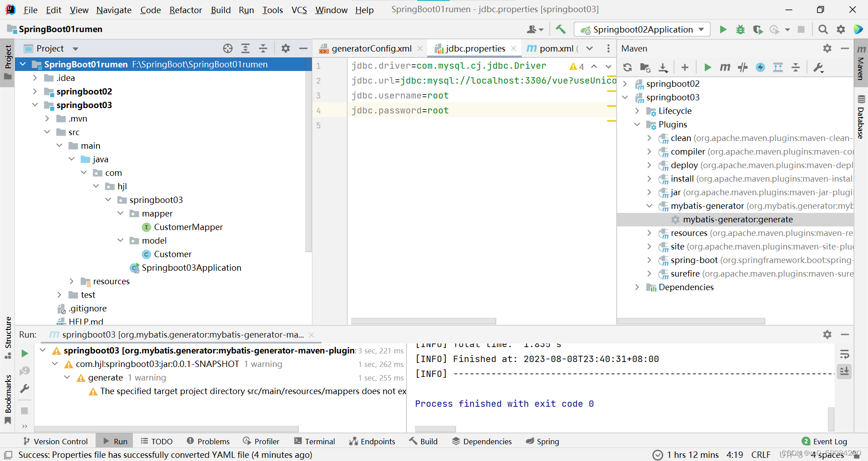Open Search Everywhere
This screenshot has width=868, height=461.
pos(823,29)
